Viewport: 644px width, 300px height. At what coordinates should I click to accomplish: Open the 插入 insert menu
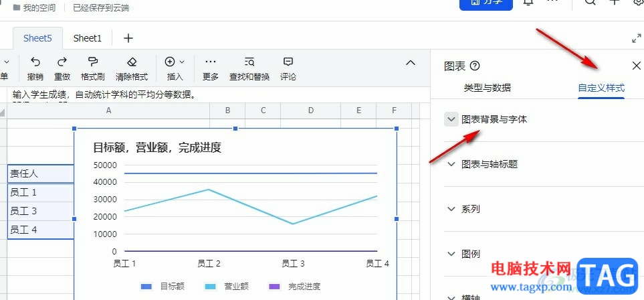point(175,69)
